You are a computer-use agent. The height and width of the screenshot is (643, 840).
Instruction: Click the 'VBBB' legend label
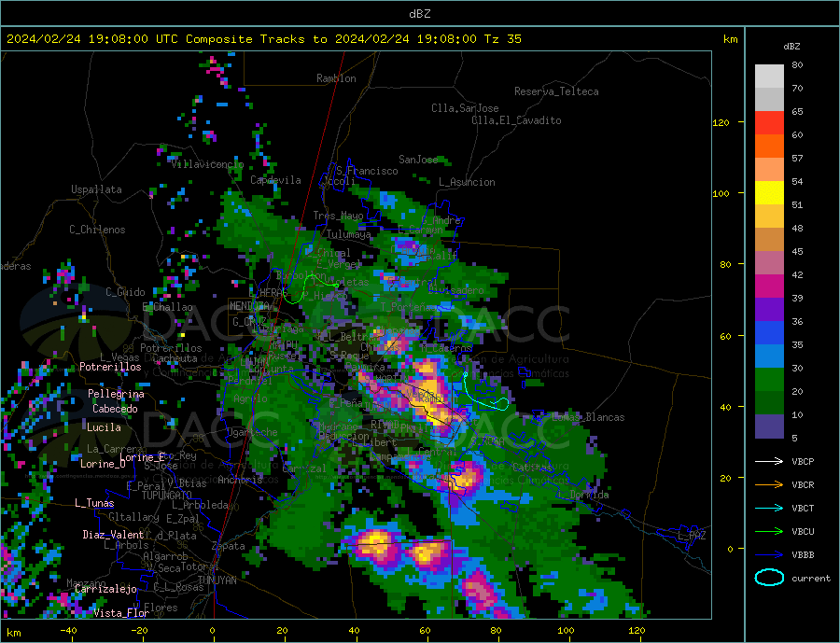(803, 555)
